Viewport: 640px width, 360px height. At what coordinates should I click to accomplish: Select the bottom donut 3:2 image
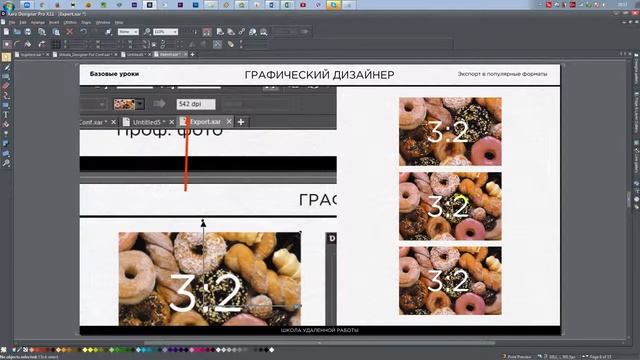pyautogui.click(x=450, y=280)
